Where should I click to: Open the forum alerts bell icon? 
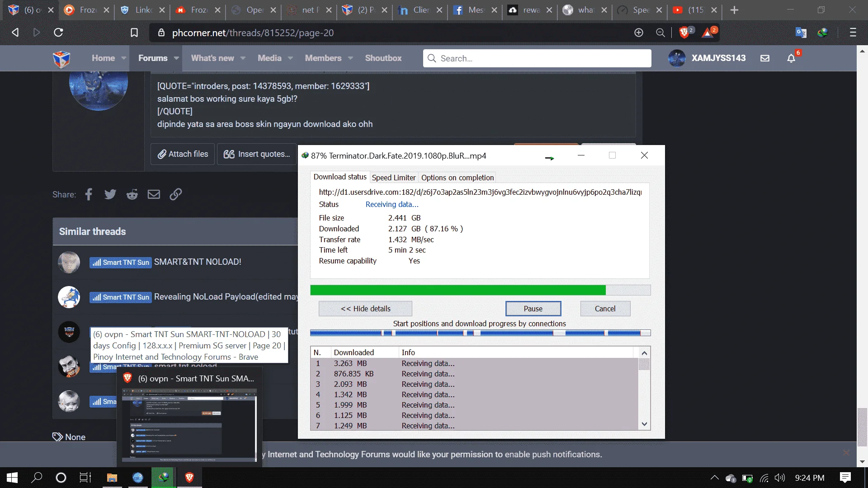click(791, 58)
